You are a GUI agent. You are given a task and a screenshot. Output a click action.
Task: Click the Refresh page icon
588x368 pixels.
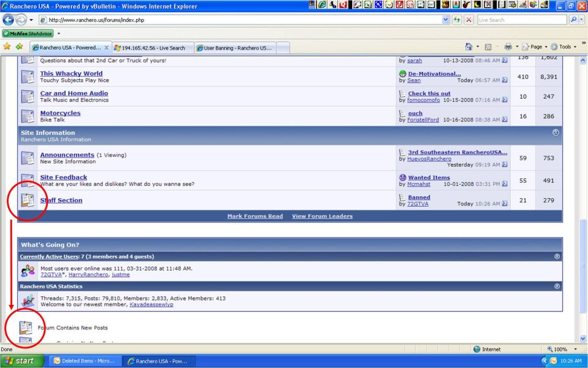tap(457, 20)
